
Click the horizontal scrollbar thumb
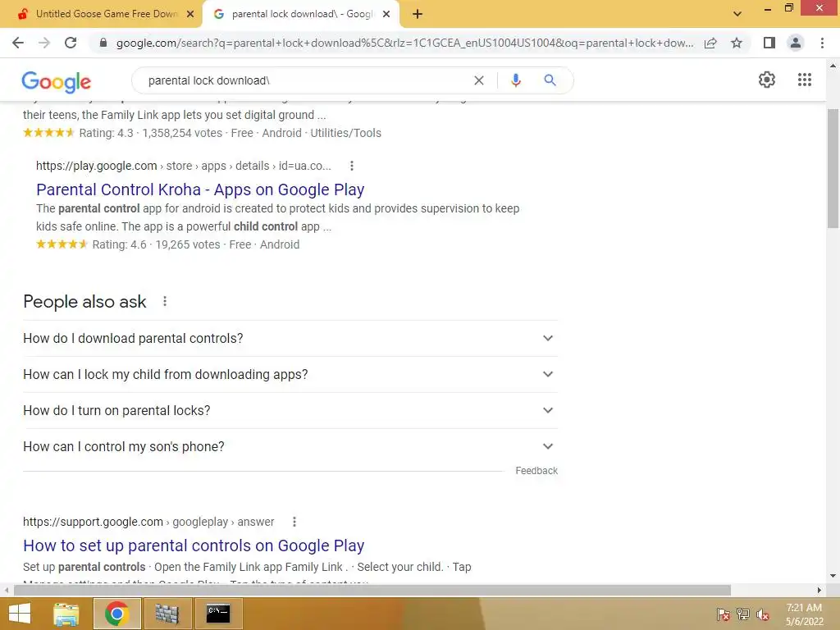(372, 591)
